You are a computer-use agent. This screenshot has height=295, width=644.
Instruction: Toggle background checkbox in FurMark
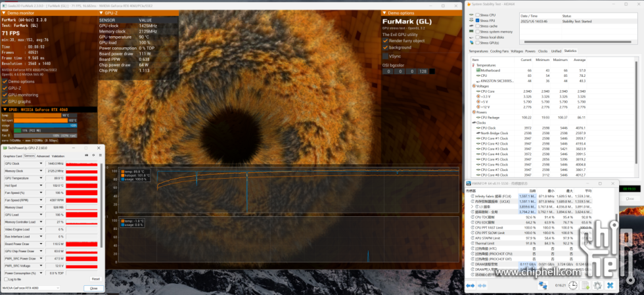pos(385,48)
